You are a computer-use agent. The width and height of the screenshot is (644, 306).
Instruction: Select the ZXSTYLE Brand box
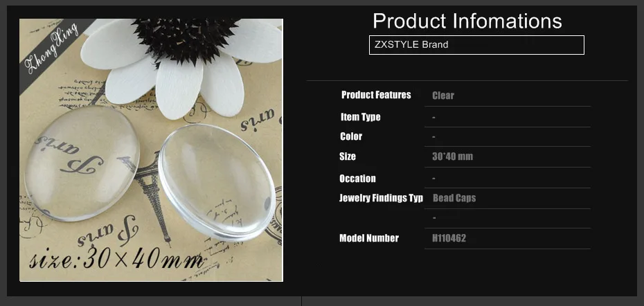(x=476, y=45)
